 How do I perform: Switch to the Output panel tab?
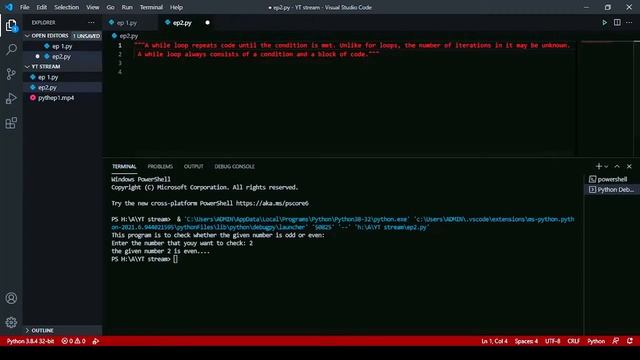pyautogui.click(x=193, y=167)
